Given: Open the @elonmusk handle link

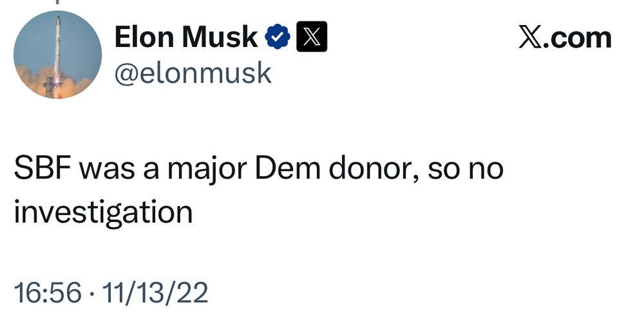Looking at the screenshot, I should click(193, 73).
